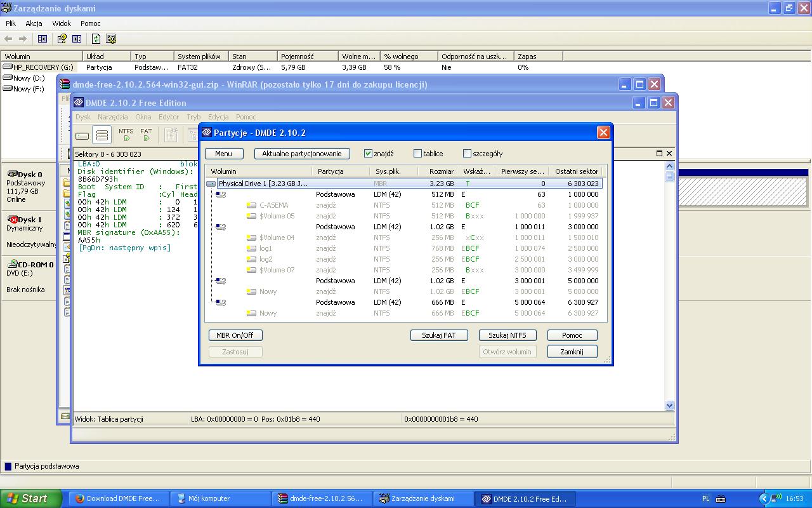Click the 'Stan' column header in Zarządzanie dyskami
The width and height of the screenshot is (812, 508).
tap(253, 57)
